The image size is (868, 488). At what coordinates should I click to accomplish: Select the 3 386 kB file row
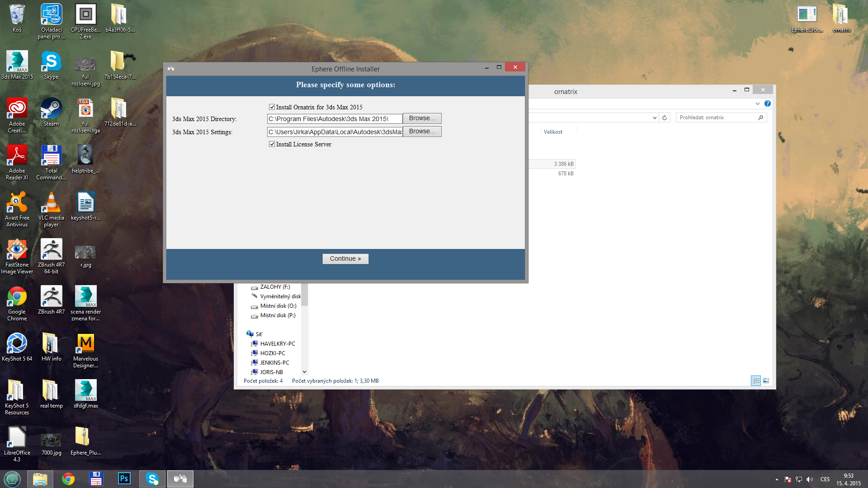click(x=552, y=164)
